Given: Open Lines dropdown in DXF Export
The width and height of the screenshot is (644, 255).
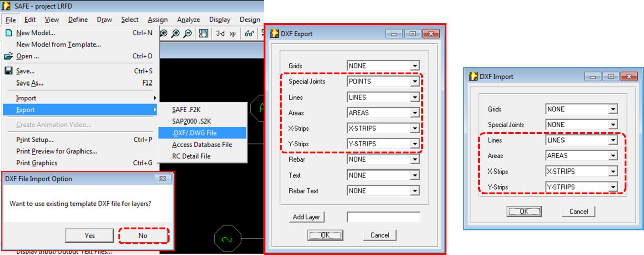Looking at the screenshot, I should (x=415, y=97).
